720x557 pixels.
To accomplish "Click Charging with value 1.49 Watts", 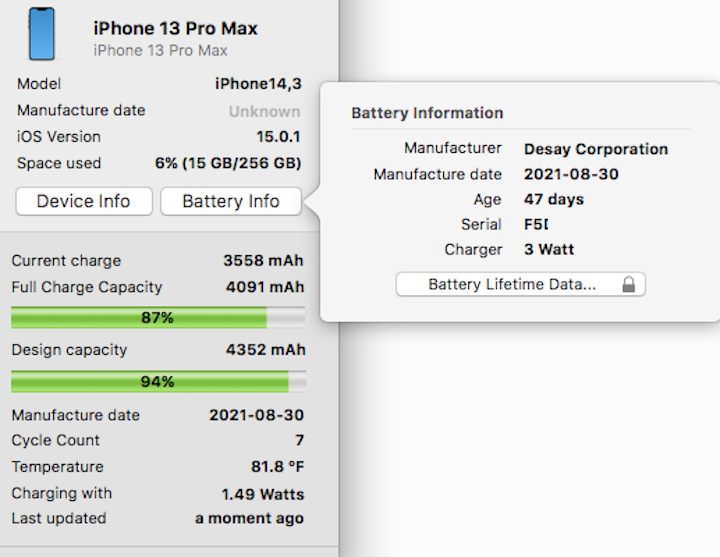I will (x=263, y=494).
